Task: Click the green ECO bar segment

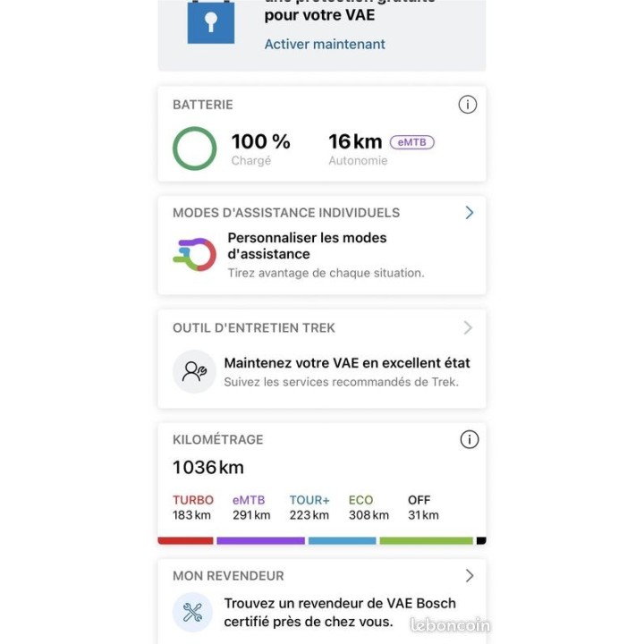Action: point(426,540)
